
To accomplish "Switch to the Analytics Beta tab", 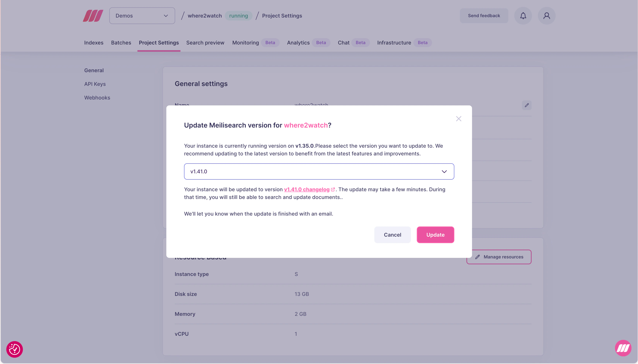I will 308,42.
